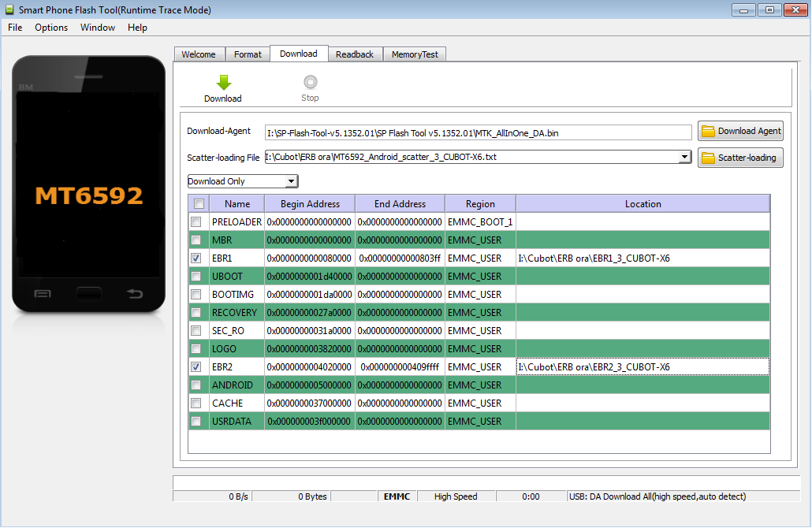Expand the Scatter-loading File combo box
Screen dimensions: 812x528
[683, 157]
